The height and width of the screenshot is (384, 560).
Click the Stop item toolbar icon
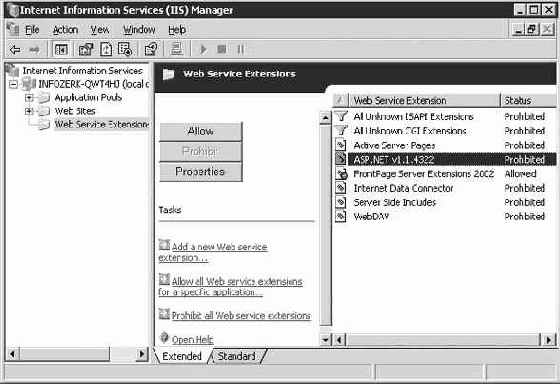222,49
